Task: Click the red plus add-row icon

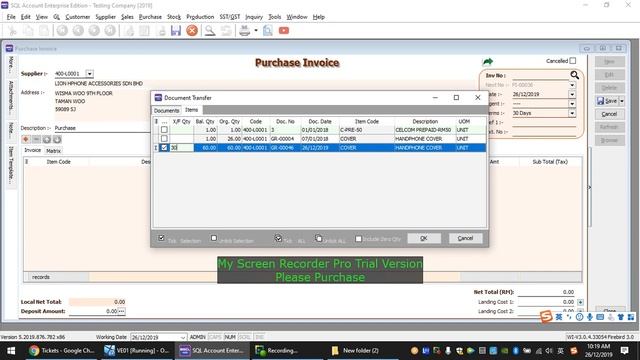Action: pyautogui.click(x=26, y=140)
